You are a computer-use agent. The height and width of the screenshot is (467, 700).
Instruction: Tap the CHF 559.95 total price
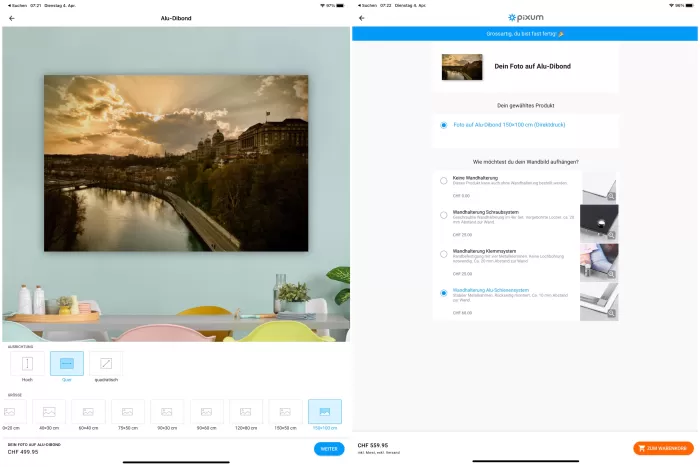click(x=373, y=445)
